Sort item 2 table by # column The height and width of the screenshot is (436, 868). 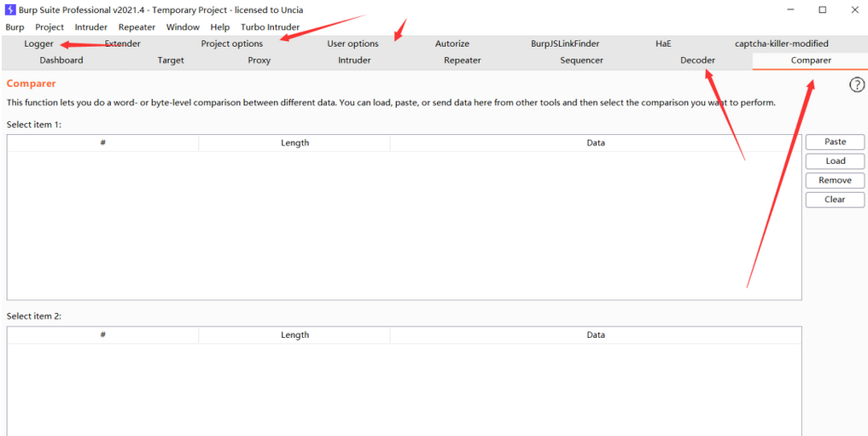(103, 334)
